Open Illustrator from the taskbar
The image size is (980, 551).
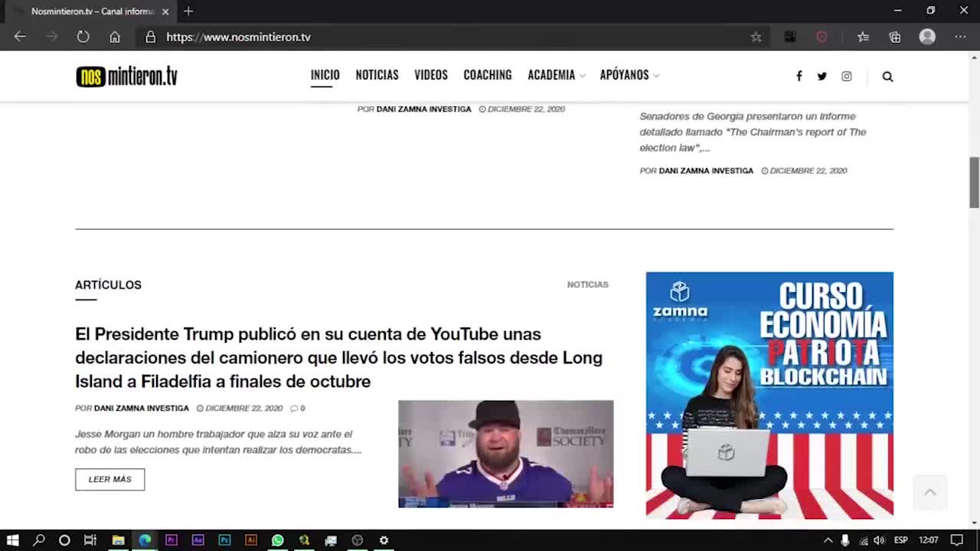250,540
